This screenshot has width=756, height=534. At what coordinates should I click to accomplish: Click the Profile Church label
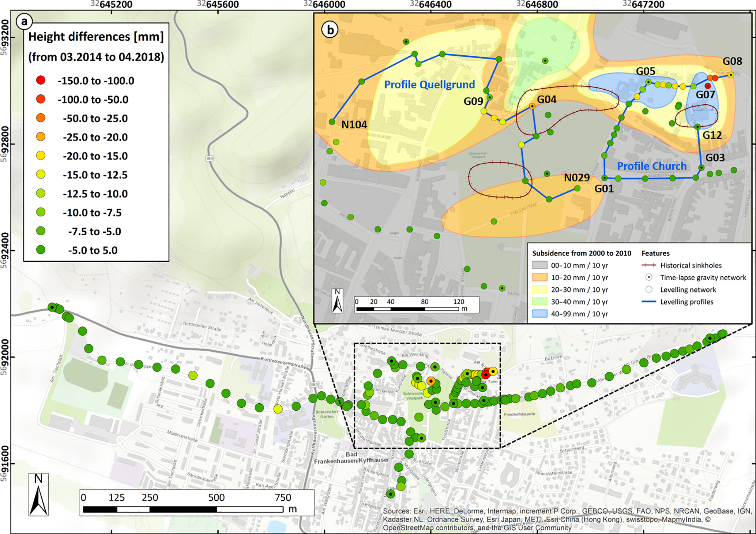[651, 166]
